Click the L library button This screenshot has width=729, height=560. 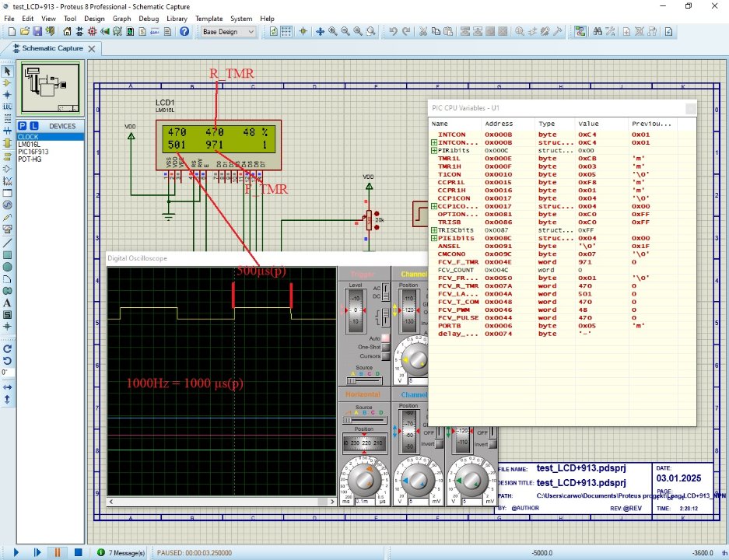(x=35, y=126)
